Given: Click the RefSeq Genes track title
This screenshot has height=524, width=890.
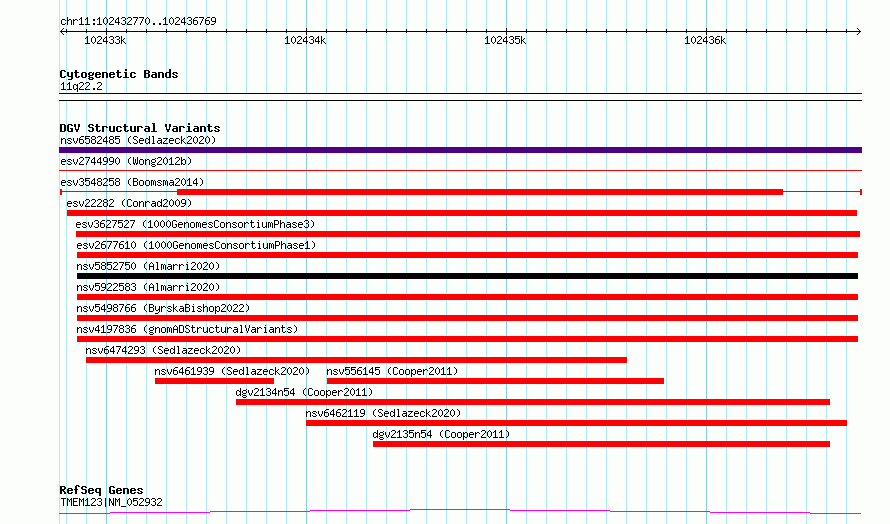Looking at the screenshot, I should click(101, 490).
